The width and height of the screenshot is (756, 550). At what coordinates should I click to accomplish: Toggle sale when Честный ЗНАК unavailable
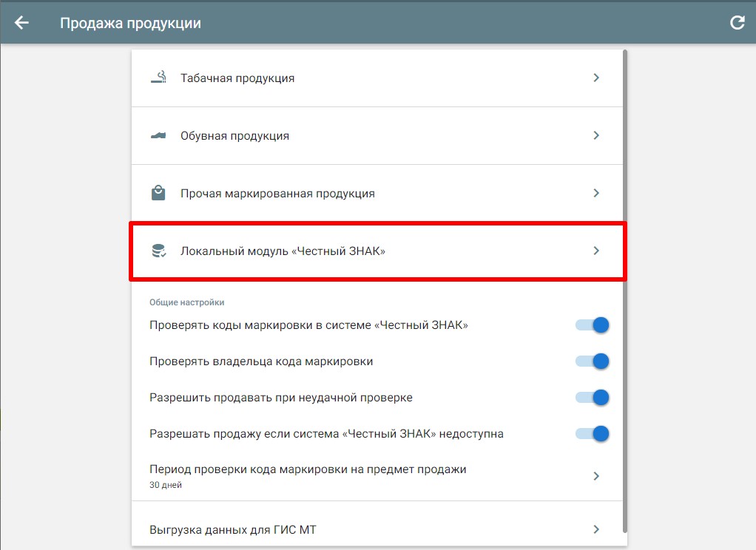click(592, 433)
